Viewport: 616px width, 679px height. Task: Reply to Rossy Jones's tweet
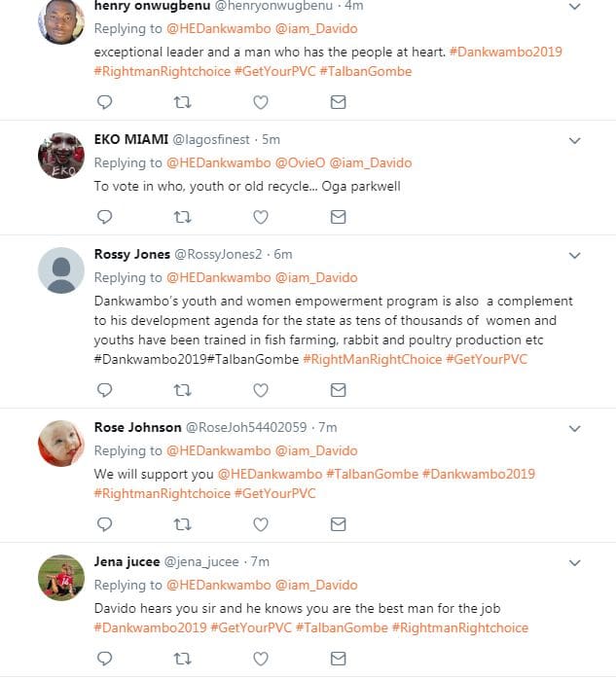(x=105, y=390)
